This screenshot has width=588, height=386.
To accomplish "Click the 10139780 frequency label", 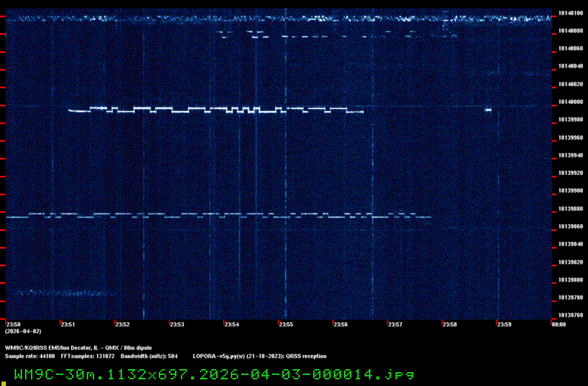I will 570,298.
